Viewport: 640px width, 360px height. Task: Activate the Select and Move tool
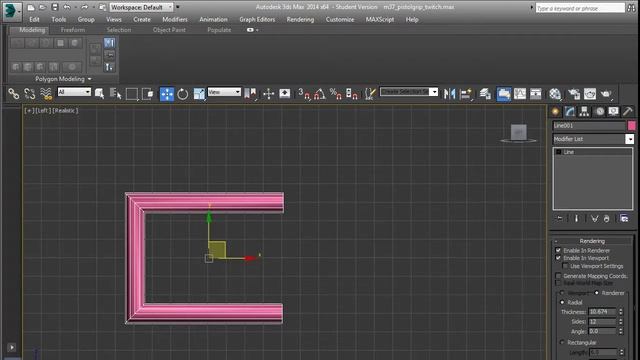pos(167,94)
